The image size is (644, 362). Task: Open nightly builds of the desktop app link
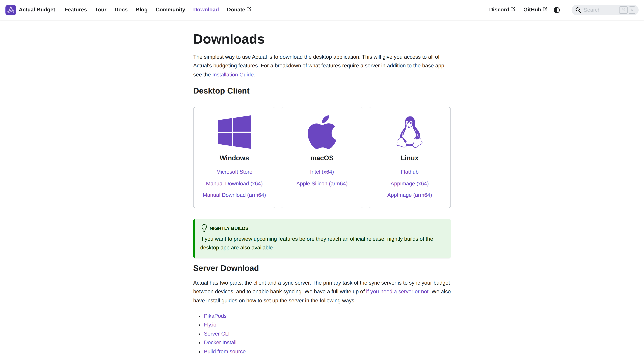(x=410, y=239)
